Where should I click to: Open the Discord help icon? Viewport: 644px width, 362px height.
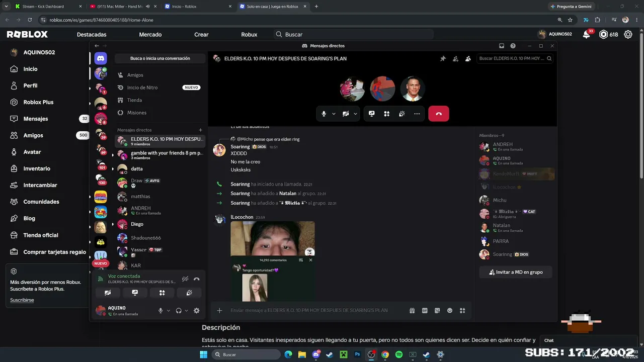(513, 46)
